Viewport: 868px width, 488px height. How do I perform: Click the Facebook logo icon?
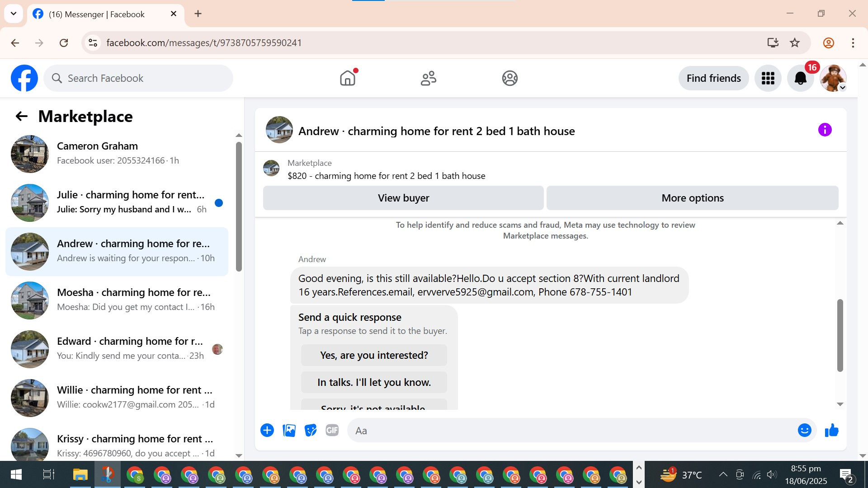point(24,78)
